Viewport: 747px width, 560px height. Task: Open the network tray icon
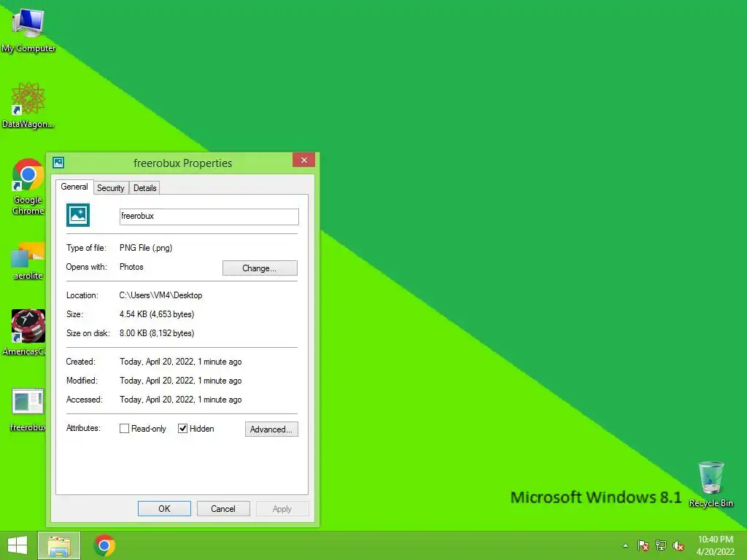661,545
